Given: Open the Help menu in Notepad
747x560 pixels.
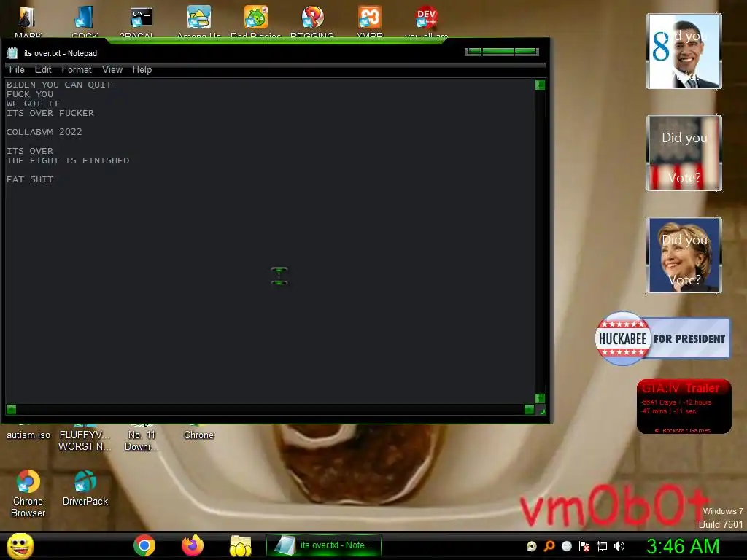Looking at the screenshot, I should [142, 69].
